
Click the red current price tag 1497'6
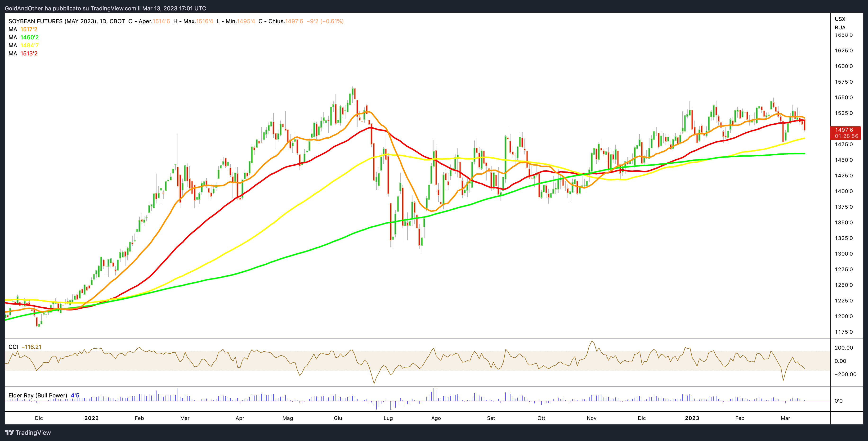tap(846, 133)
